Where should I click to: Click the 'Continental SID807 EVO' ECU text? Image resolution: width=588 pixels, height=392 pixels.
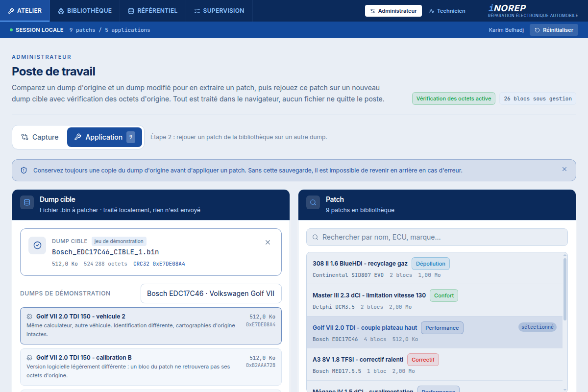point(348,275)
